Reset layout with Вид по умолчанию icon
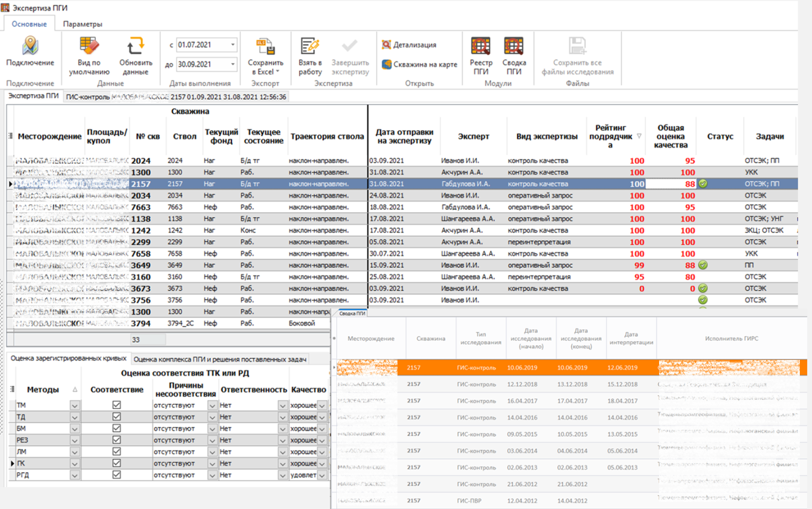Screen dimensions: 812x509 pos(89,46)
